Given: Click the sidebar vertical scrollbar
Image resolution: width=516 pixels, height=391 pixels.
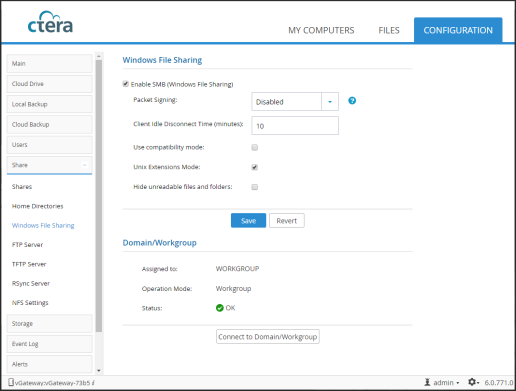Looking at the screenshot, I should (x=99, y=196).
